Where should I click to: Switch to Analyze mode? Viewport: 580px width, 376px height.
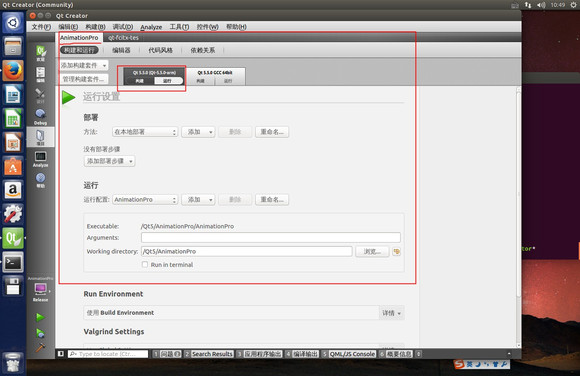click(40, 159)
